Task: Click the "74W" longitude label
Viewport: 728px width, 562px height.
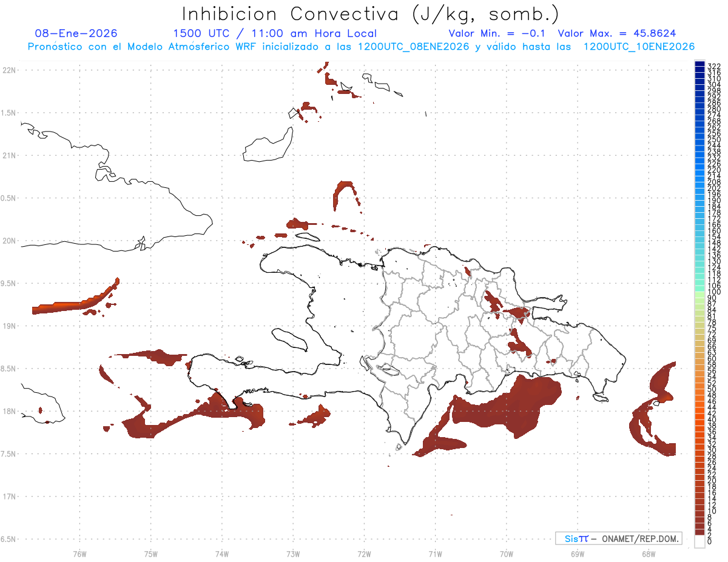Action: tap(222, 554)
